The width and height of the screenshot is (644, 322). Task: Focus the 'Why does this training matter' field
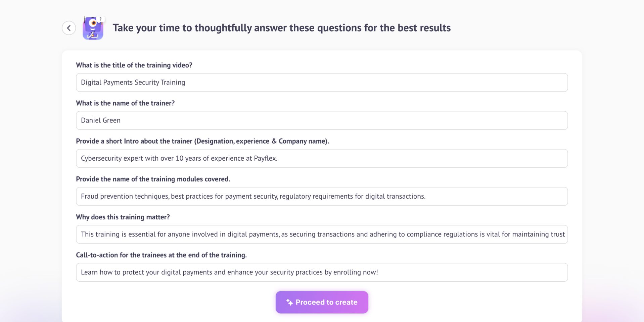pos(322,234)
